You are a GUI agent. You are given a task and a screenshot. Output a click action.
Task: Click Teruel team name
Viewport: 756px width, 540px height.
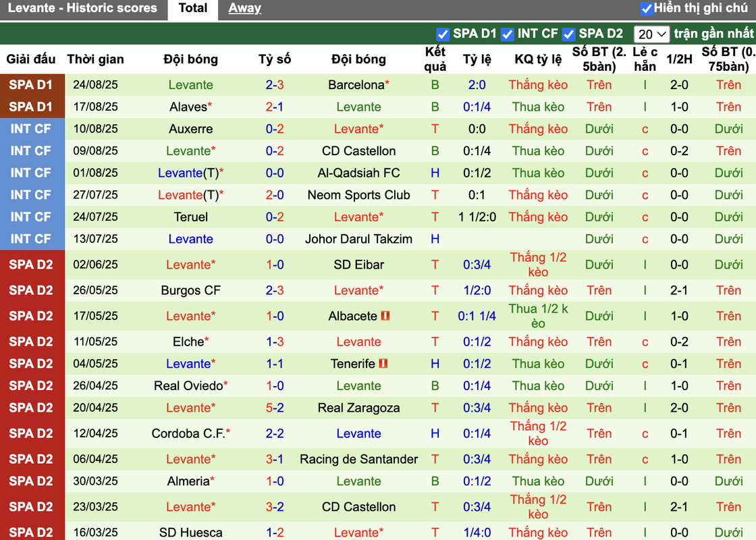[190, 217]
